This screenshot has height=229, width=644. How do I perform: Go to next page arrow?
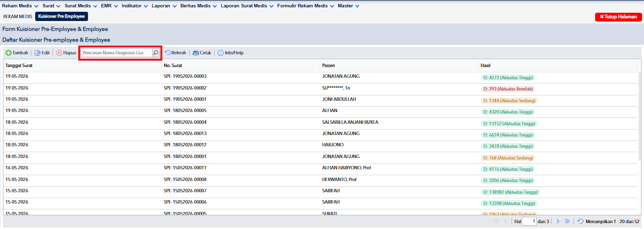pyautogui.click(x=558, y=222)
